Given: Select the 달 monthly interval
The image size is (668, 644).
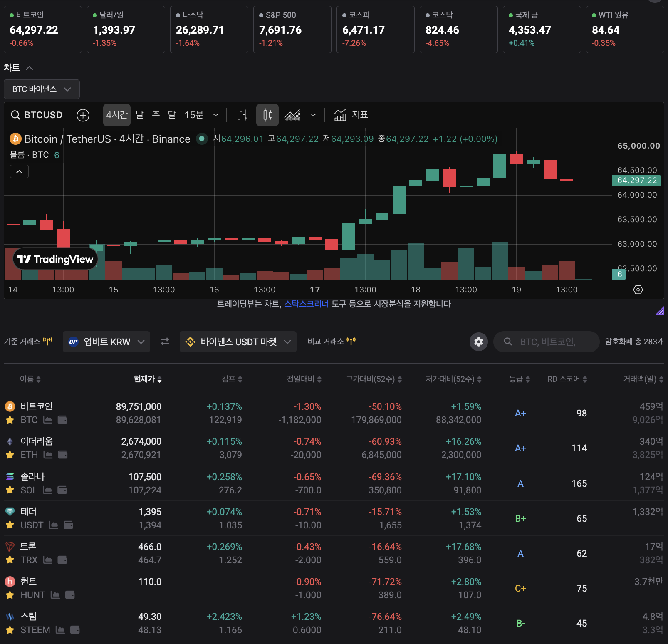Looking at the screenshot, I should pyautogui.click(x=172, y=115).
